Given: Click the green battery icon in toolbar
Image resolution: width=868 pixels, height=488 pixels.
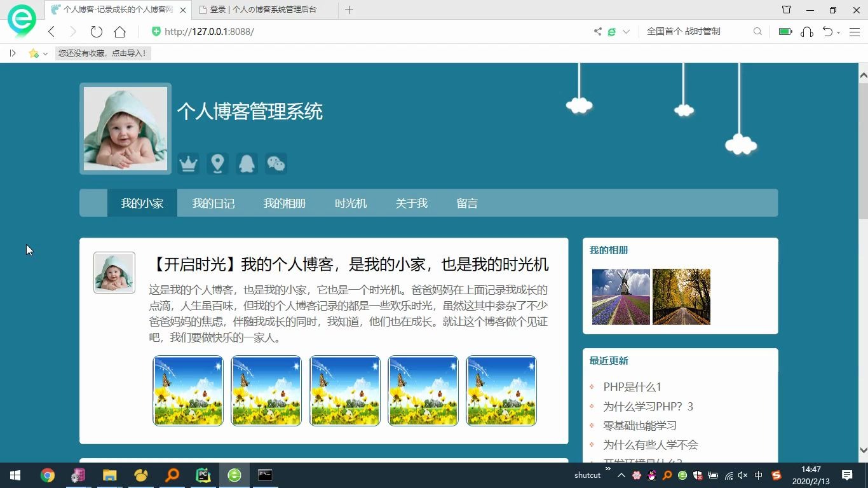Looking at the screenshot, I should (785, 31).
